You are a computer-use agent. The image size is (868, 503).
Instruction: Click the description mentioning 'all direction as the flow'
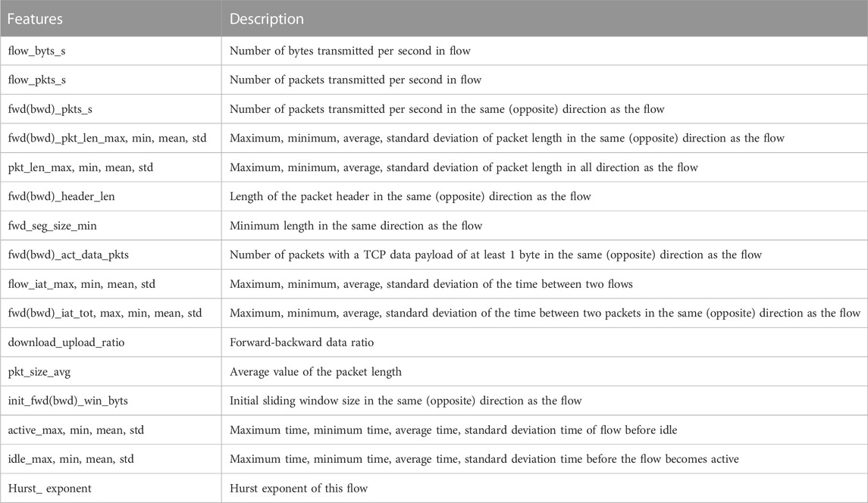(545, 167)
